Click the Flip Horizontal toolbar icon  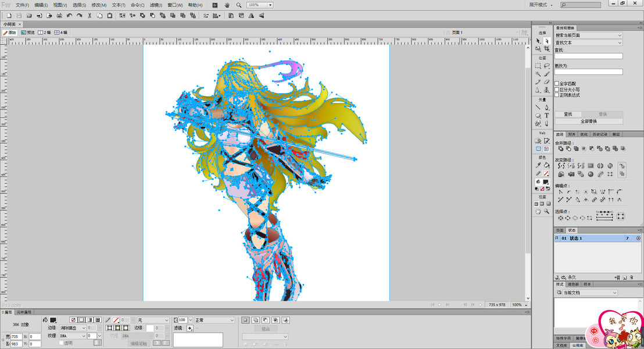click(x=251, y=16)
